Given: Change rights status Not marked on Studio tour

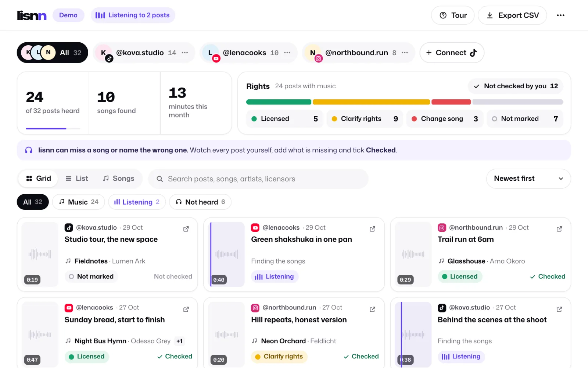Looking at the screenshot, I should point(91,276).
